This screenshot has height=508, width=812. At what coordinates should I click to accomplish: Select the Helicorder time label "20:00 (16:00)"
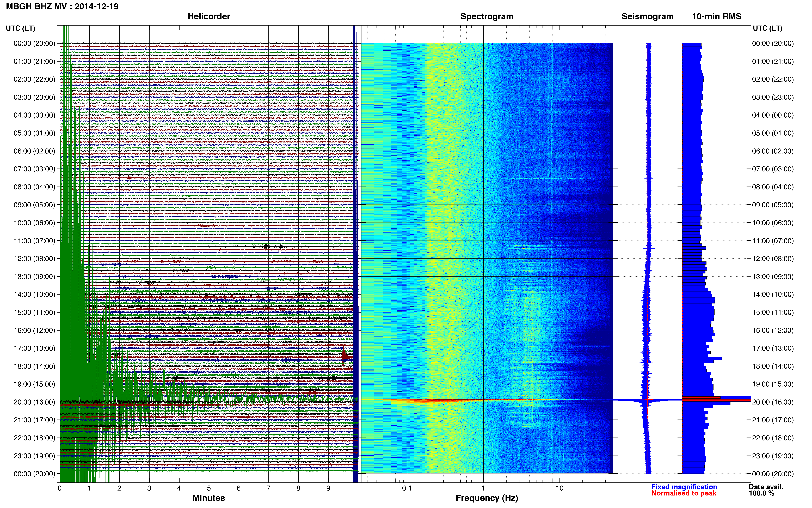(34, 402)
